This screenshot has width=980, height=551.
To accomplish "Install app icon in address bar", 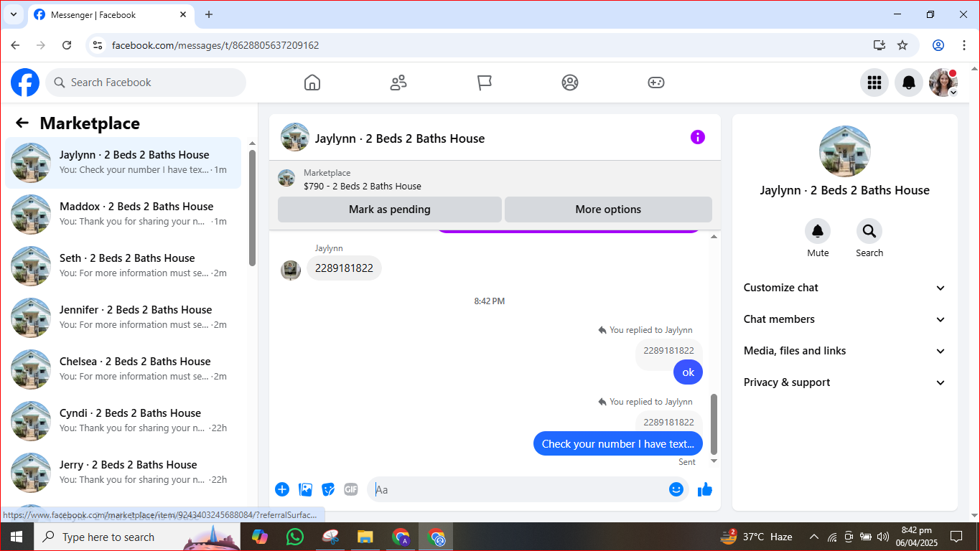I will pyautogui.click(x=879, y=45).
